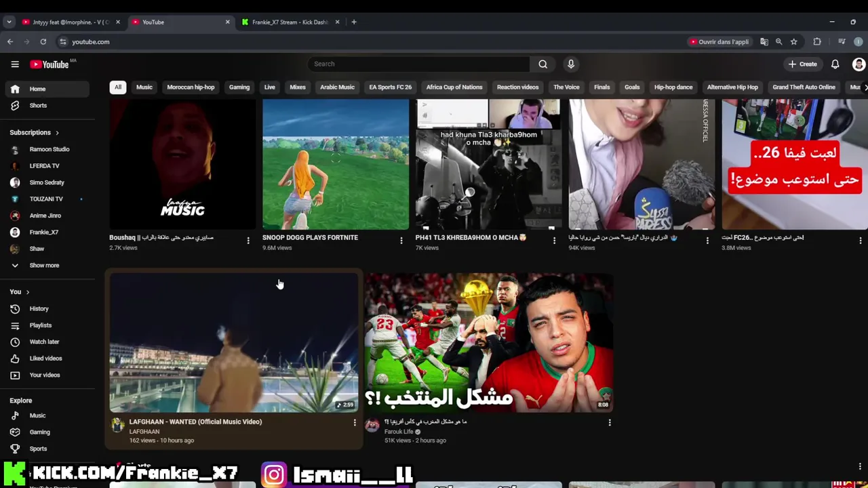Select the Live filter chip

270,87
